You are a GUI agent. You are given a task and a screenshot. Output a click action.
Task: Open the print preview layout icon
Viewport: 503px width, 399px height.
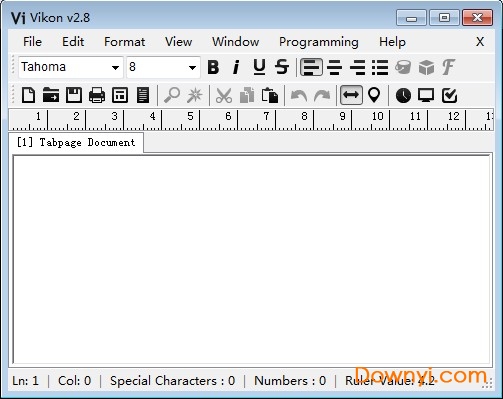120,95
